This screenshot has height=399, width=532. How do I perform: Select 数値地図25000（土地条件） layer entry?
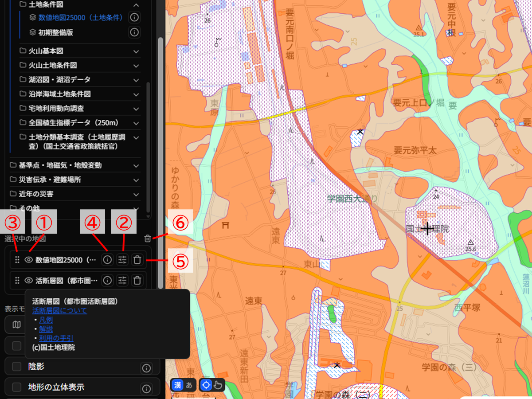81,17
